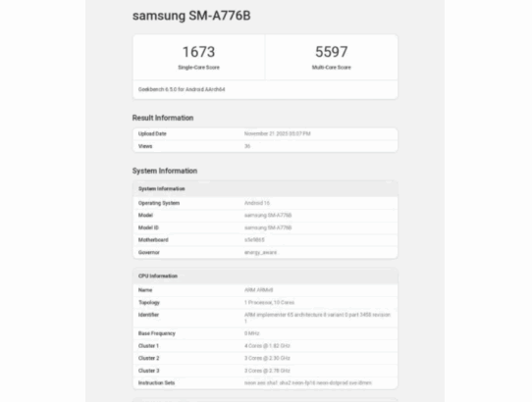This screenshot has width=532, height=402.
Task: Click the 'Upload Date' label
Action: (152, 134)
